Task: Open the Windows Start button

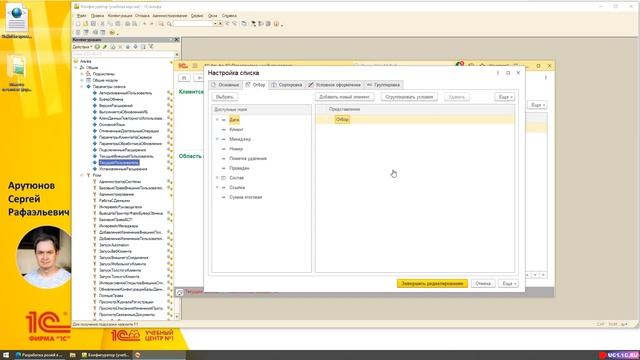Action: tap(6, 355)
